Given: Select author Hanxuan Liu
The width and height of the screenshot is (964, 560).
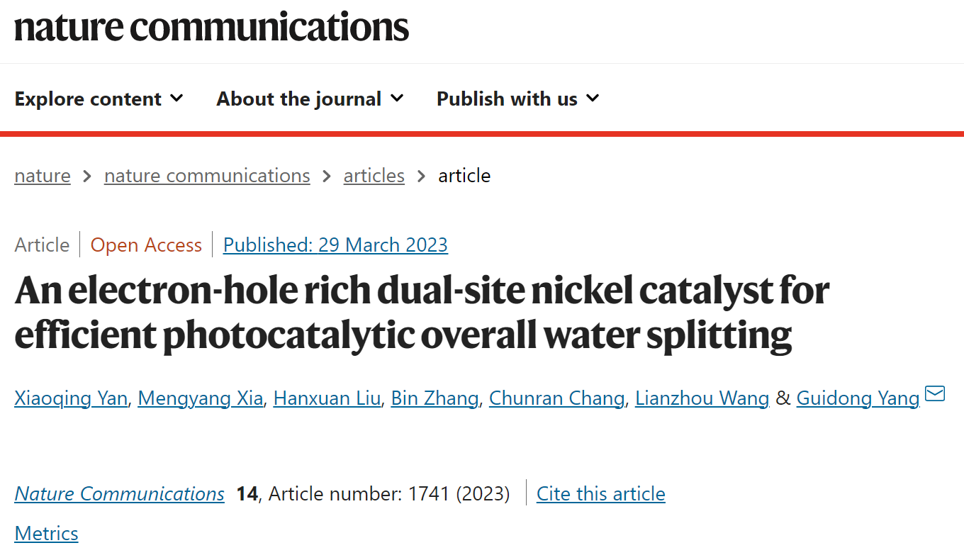Looking at the screenshot, I should [327, 398].
